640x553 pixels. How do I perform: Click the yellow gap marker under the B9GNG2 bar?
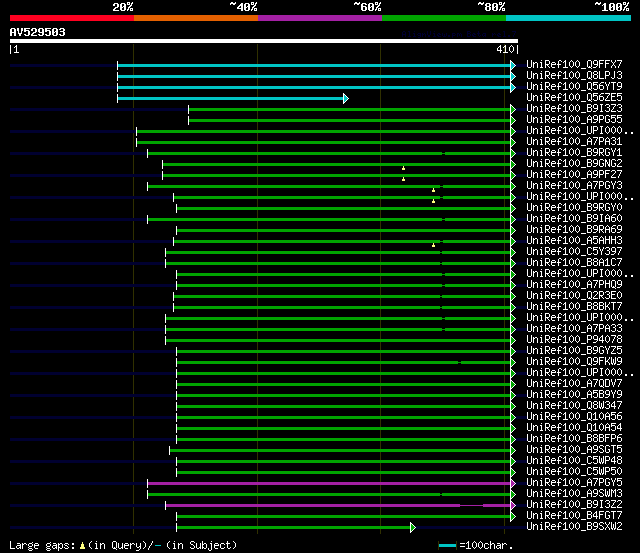pyautogui.click(x=403, y=168)
